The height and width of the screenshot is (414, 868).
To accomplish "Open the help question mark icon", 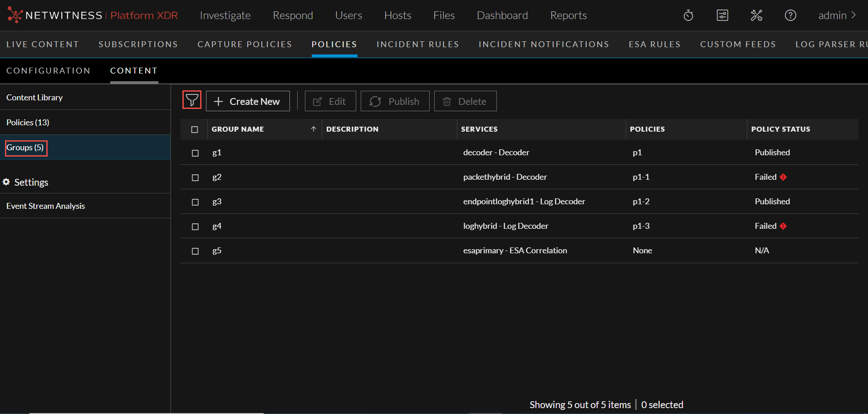I will [x=790, y=15].
